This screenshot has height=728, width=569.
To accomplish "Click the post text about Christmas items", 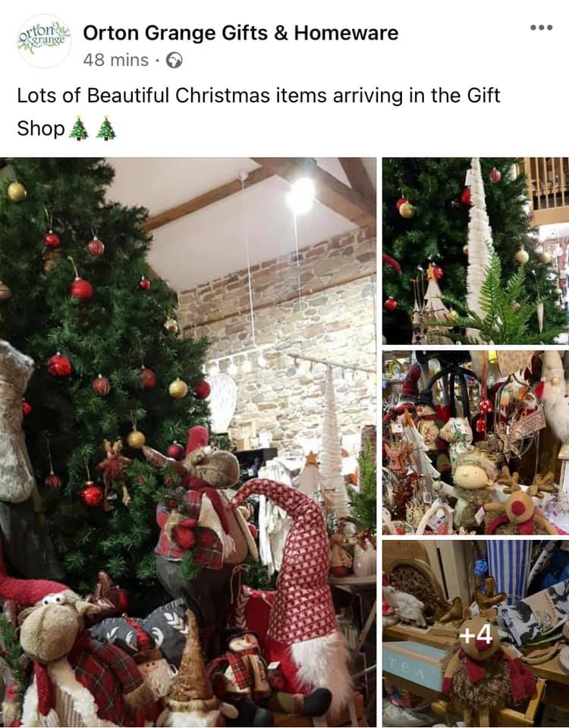I will [258, 112].
